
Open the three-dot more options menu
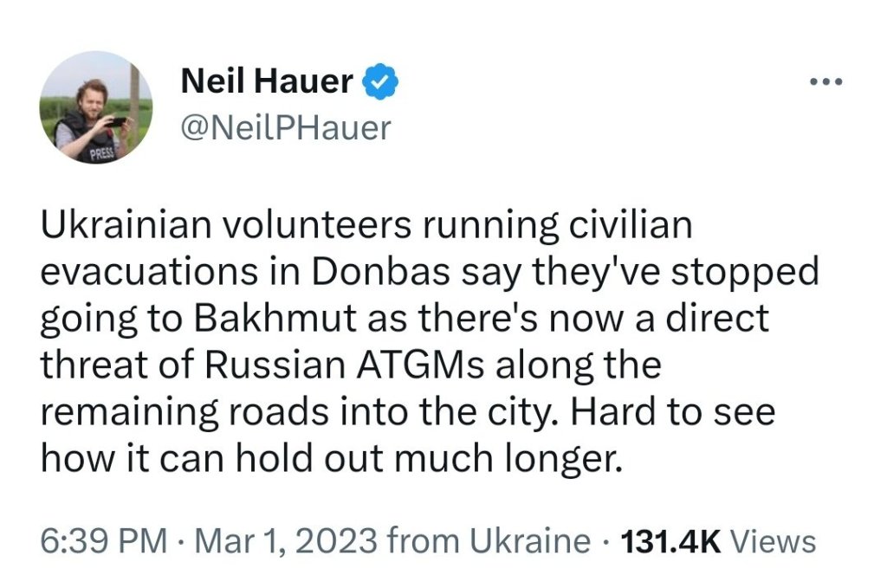[x=825, y=84]
